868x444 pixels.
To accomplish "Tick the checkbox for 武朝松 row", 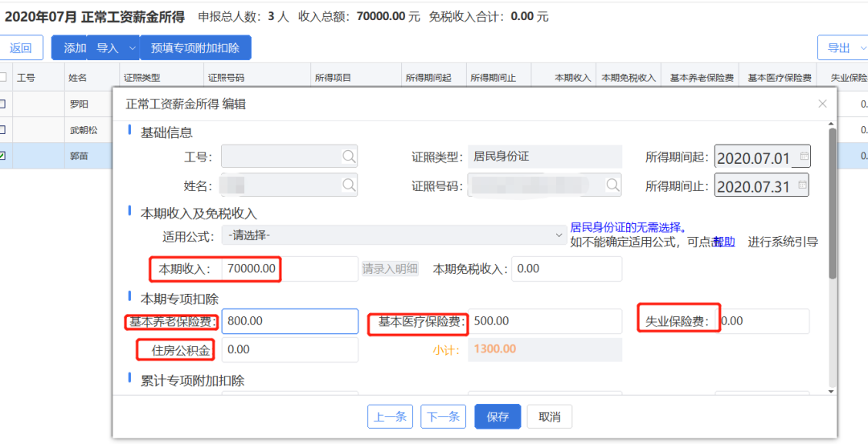I will tap(3, 129).
